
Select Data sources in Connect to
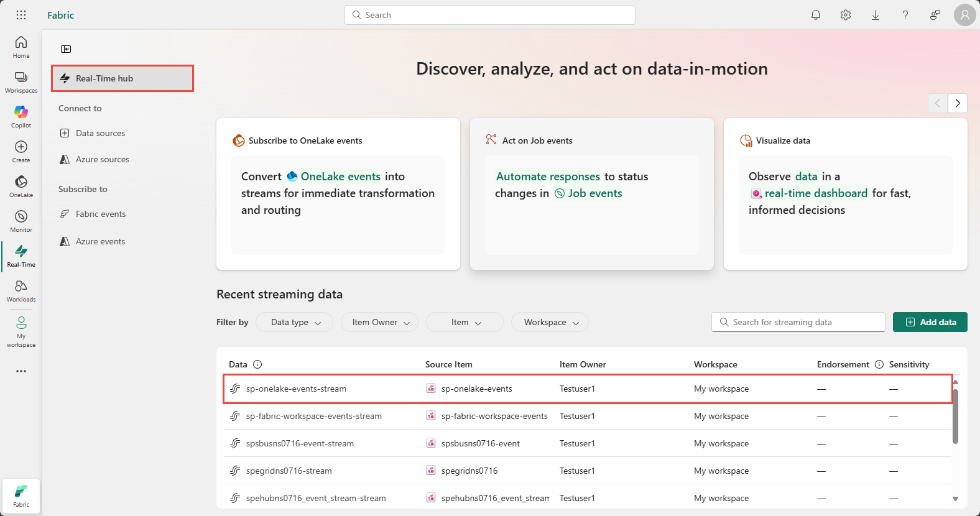(x=100, y=133)
